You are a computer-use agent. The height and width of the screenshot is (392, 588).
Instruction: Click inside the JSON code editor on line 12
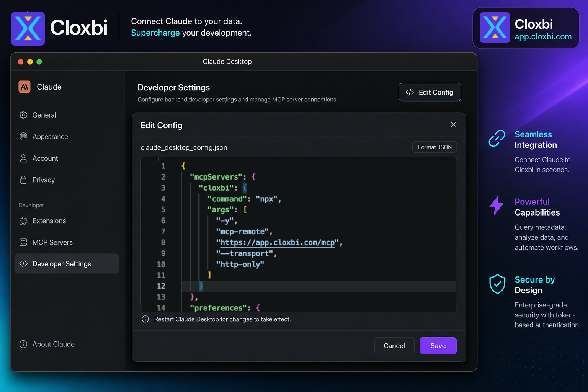(x=318, y=286)
